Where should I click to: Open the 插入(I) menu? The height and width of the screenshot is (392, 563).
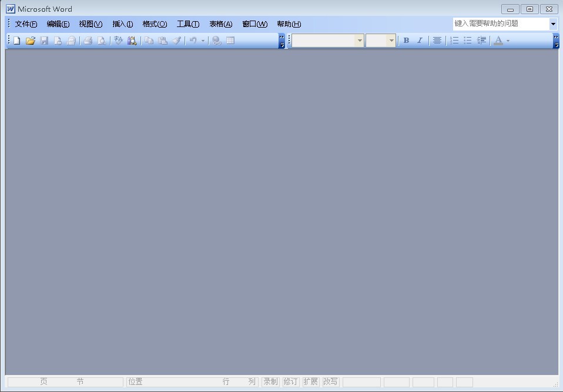click(122, 24)
